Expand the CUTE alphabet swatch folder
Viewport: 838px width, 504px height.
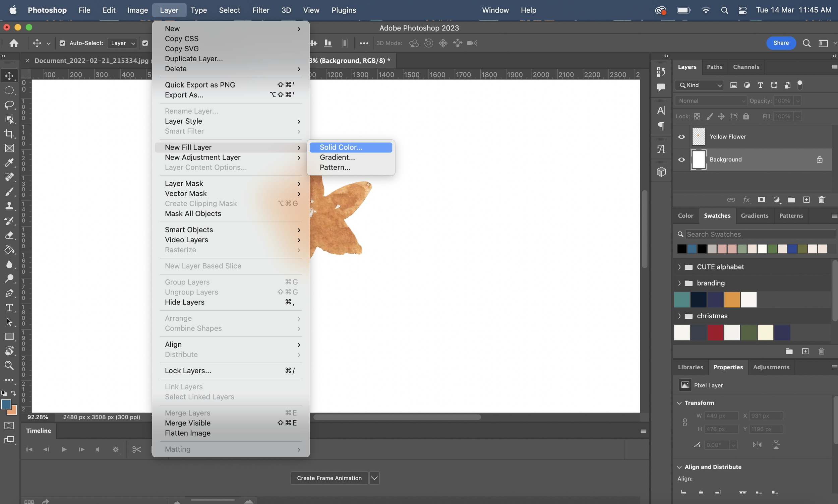(679, 267)
